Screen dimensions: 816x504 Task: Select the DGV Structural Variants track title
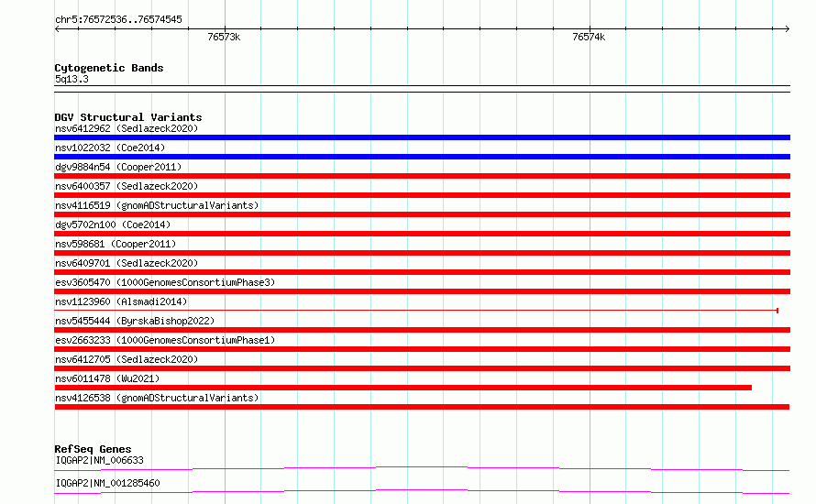128,117
